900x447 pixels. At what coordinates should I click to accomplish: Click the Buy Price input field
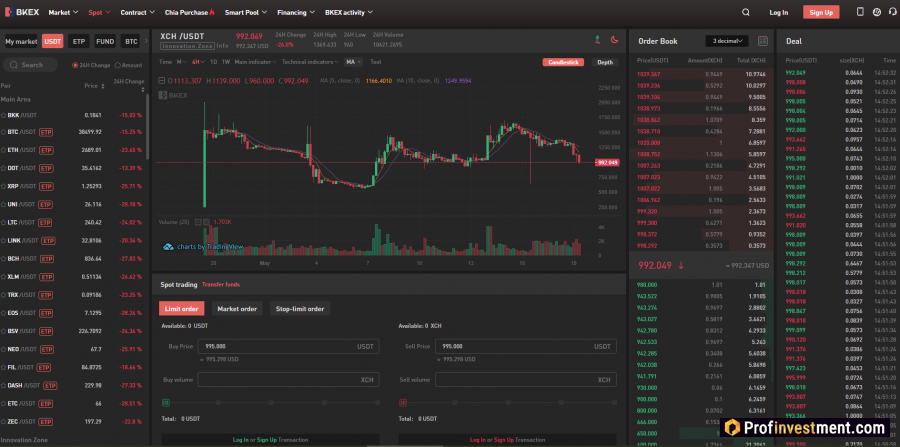(288, 347)
